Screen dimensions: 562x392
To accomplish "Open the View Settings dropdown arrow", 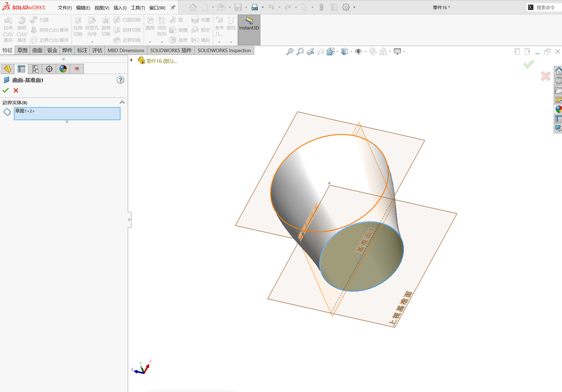I will coord(404,52).
